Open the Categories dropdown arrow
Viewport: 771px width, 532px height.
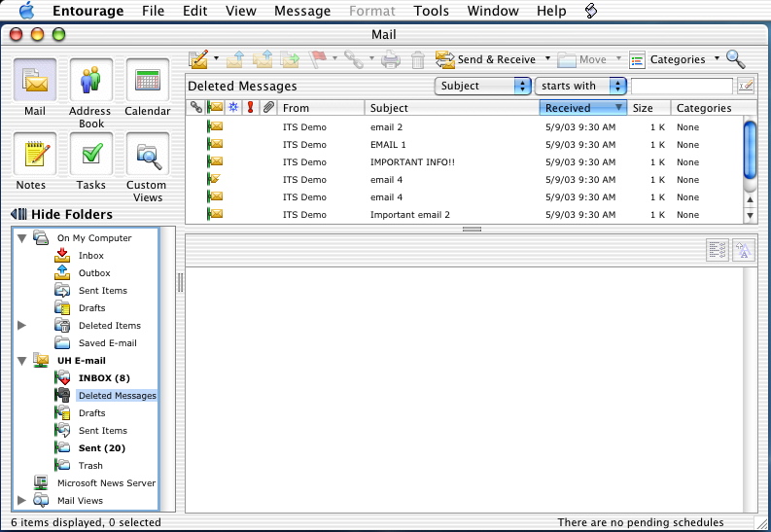point(717,59)
